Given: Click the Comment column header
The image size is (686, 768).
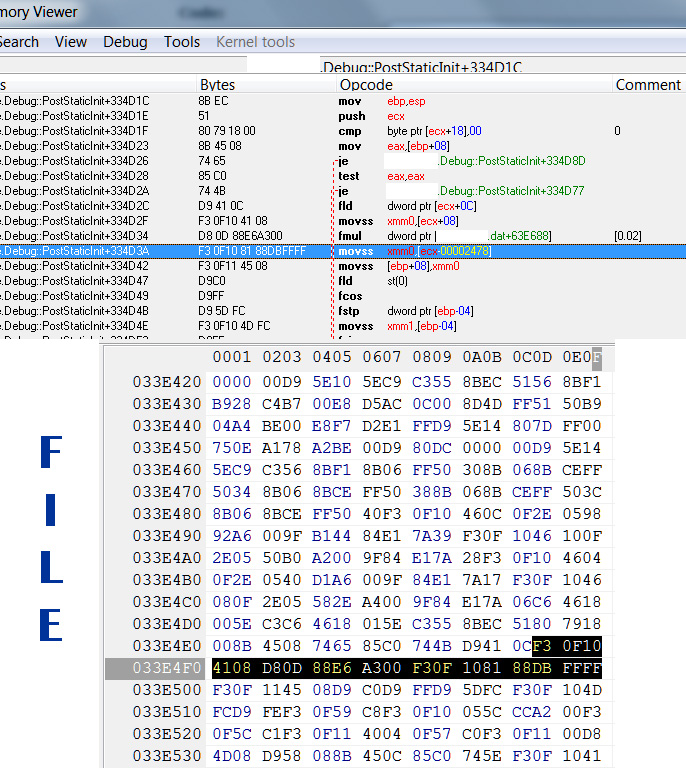Looking at the screenshot, I should click(648, 85).
